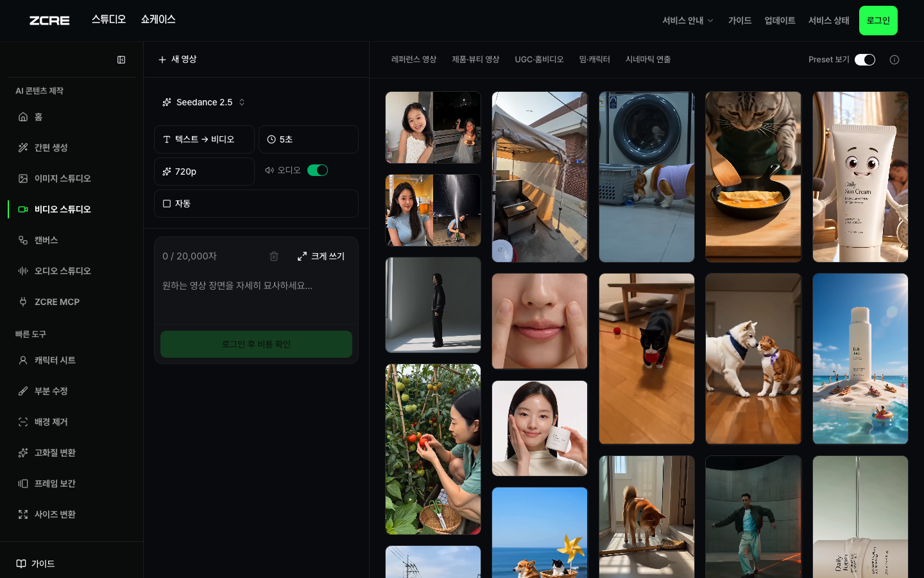Open the 업데이트 link in header
This screenshot has height=578, width=924.
click(780, 21)
